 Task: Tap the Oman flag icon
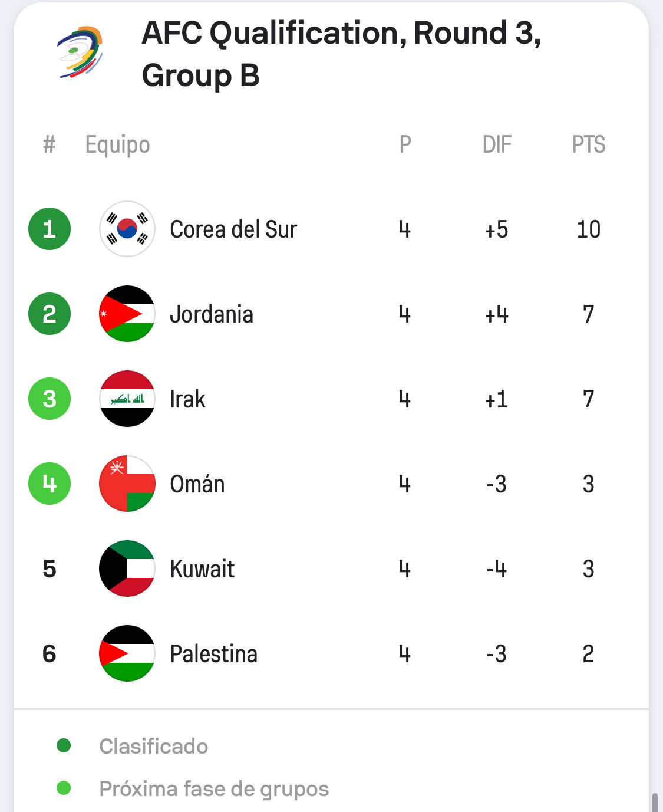click(x=127, y=484)
